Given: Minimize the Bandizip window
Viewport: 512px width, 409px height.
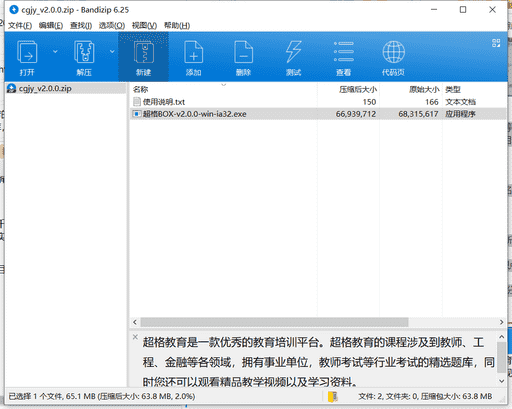Looking at the screenshot, I should 434,10.
